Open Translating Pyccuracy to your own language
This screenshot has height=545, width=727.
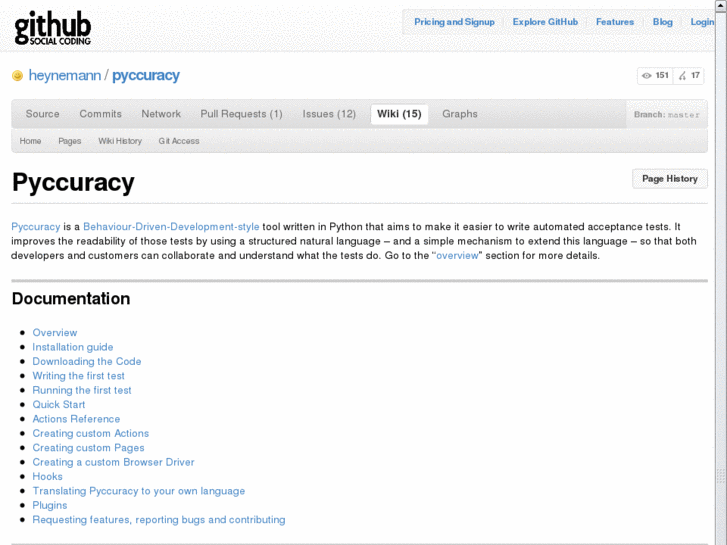pyautogui.click(x=139, y=491)
